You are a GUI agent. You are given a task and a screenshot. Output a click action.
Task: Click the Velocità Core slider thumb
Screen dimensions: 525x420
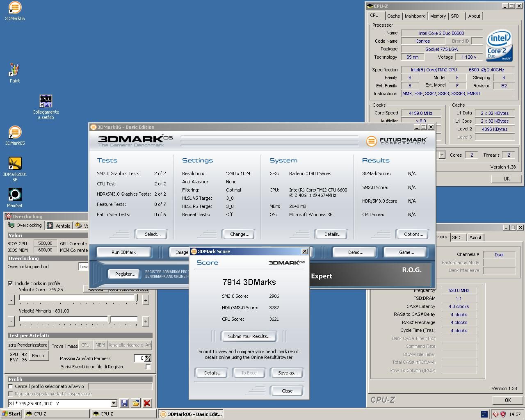(x=136, y=298)
